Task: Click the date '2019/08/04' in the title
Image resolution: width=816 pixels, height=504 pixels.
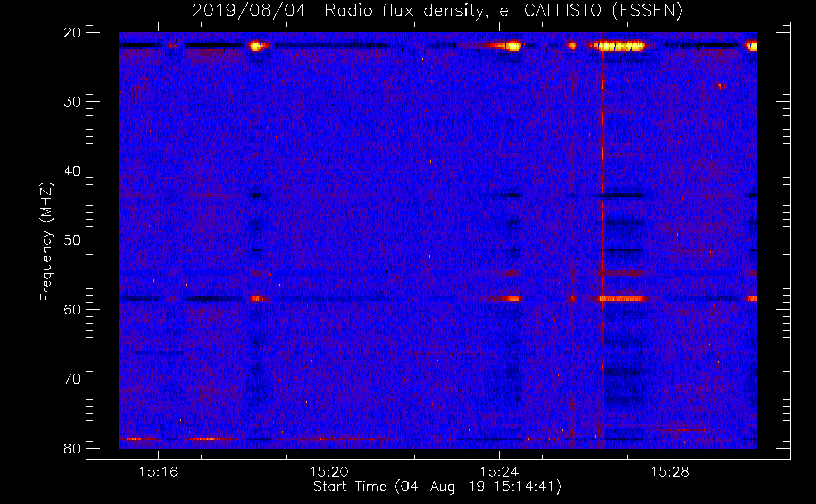Action: (249, 11)
